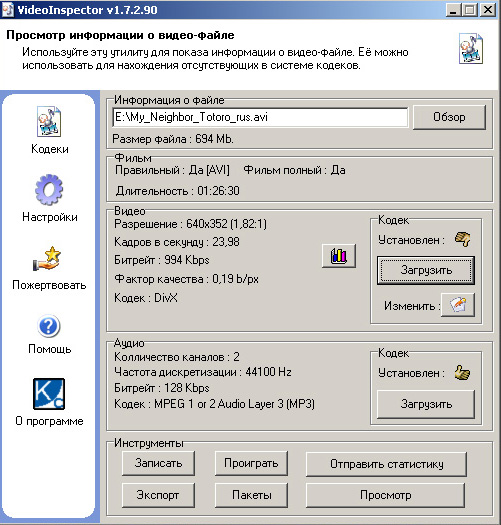This screenshot has width=501, height=525.
Task: Open the Помощь question mark icon
Action: 49,326
